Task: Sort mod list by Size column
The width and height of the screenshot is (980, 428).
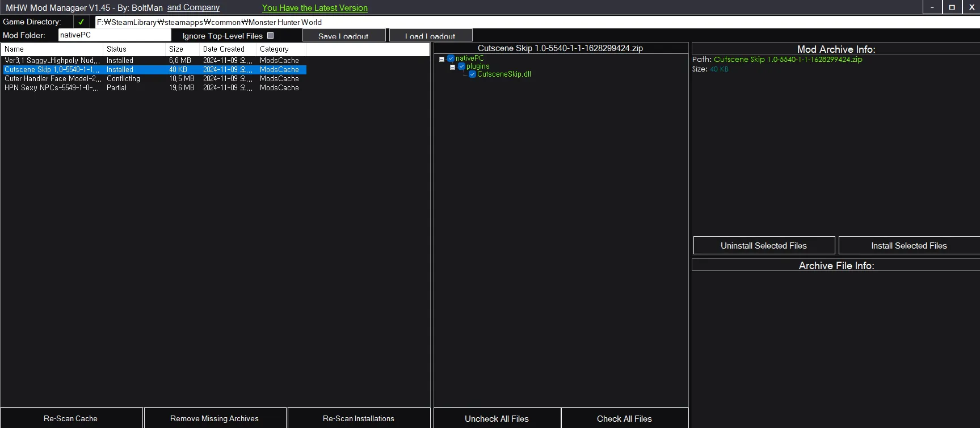Action: click(182, 49)
